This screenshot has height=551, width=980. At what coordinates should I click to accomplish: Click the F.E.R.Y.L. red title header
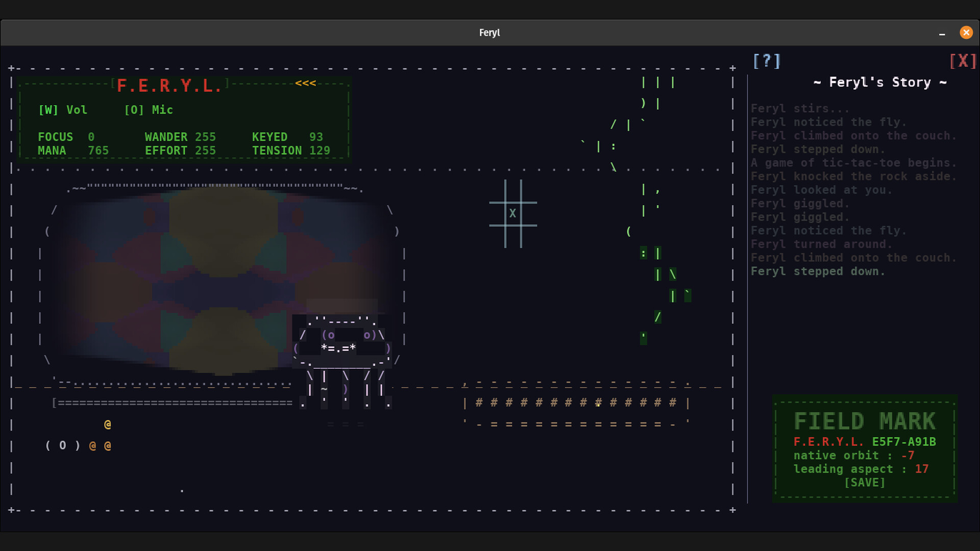[169, 86]
